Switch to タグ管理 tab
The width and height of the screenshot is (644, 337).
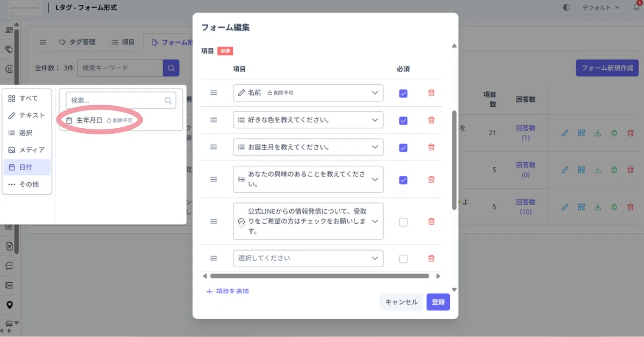(77, 42)
